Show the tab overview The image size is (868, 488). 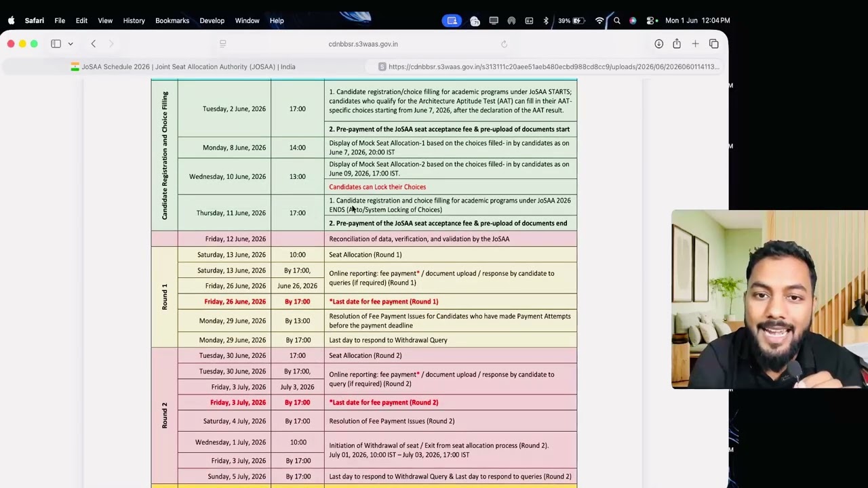click(714, 44)
